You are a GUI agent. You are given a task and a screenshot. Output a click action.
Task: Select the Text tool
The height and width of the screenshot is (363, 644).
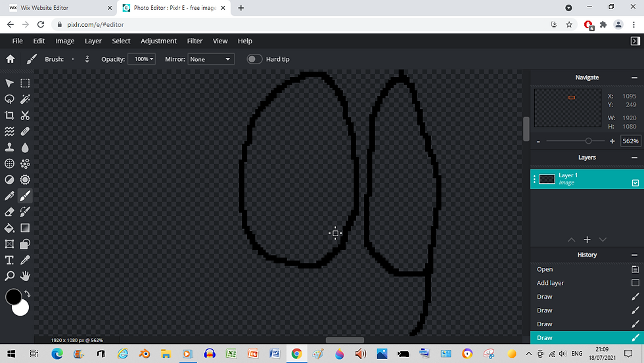(x=9, y=260)
